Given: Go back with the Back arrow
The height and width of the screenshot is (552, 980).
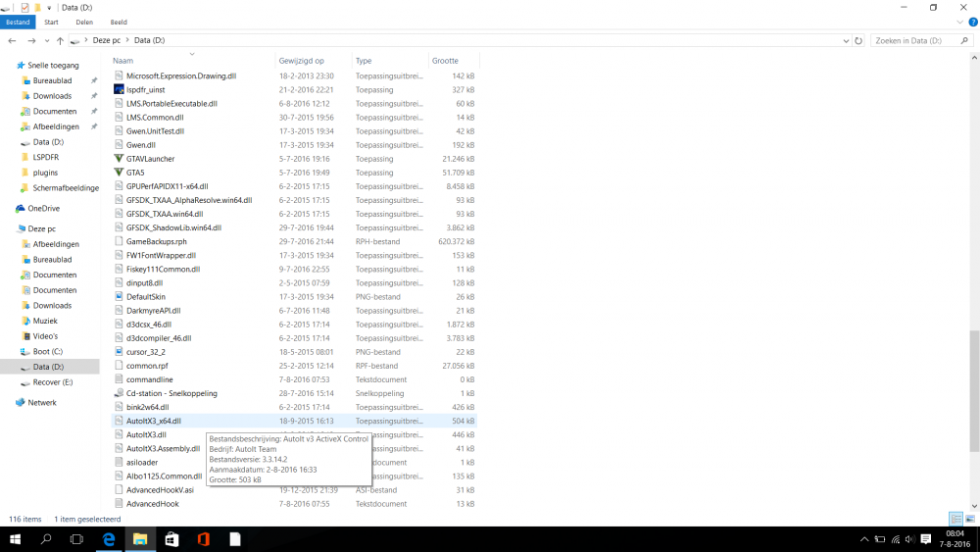Looking at the screenshot, I should tap(12, 40).
